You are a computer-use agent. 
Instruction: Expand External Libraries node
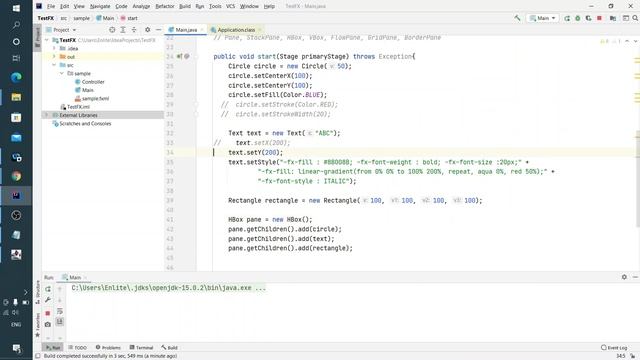pos(47,115)
